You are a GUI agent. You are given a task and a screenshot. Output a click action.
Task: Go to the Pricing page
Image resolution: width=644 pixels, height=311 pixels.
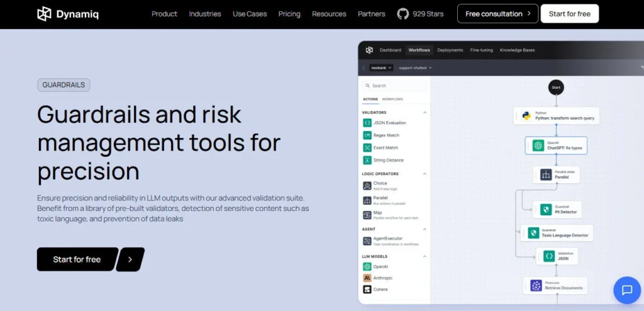(289, 14)
